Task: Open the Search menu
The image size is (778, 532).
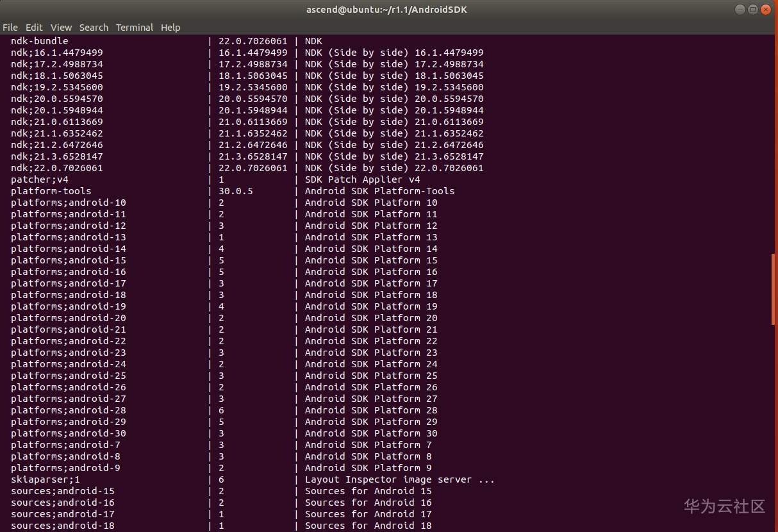Action: tap(94, 28)
